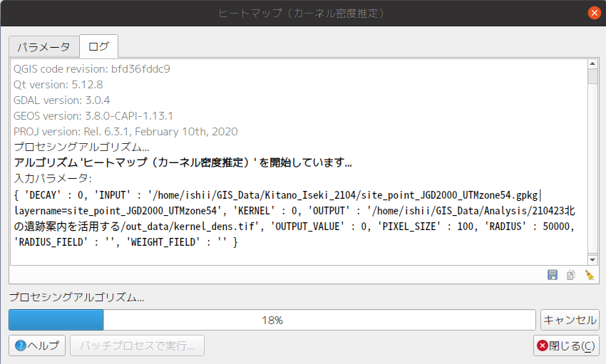
Task: Save the log to file icon
Action: [553, 275]
